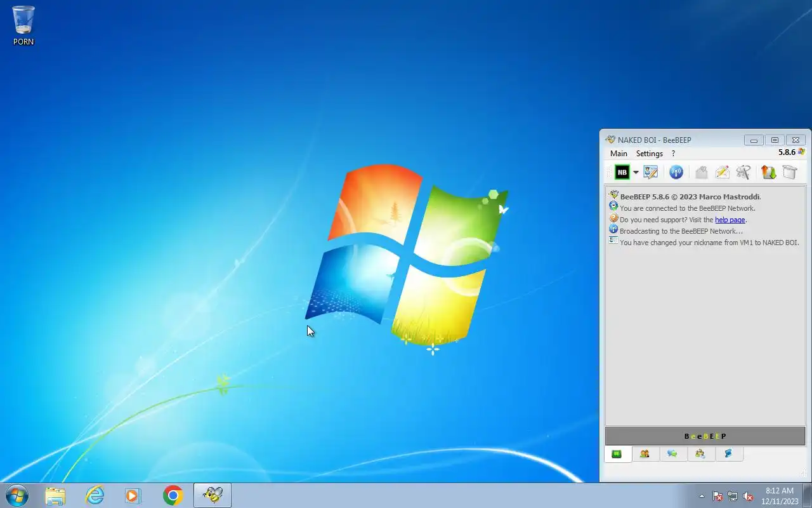
Task: Click the BeeBEEP bee taskbar button
Action: pos(213,495)
